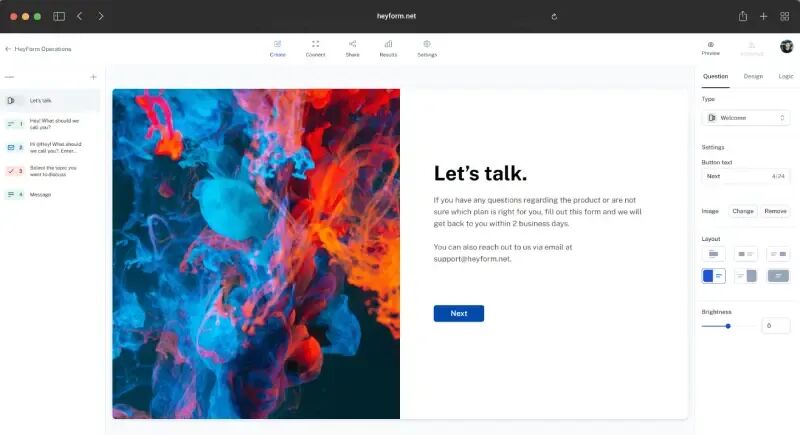This screenshot has height=435, width=800.
Task: Choose the right-side full image layout
Action: click(745, 276)
